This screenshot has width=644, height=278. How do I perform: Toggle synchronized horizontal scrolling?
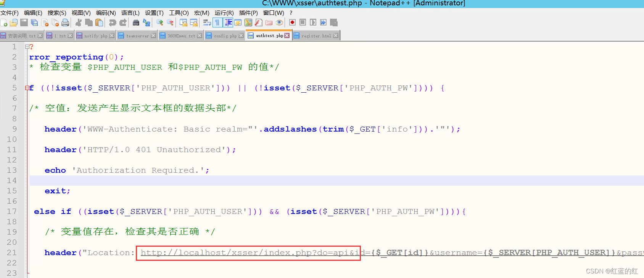(x=194, y=23)
